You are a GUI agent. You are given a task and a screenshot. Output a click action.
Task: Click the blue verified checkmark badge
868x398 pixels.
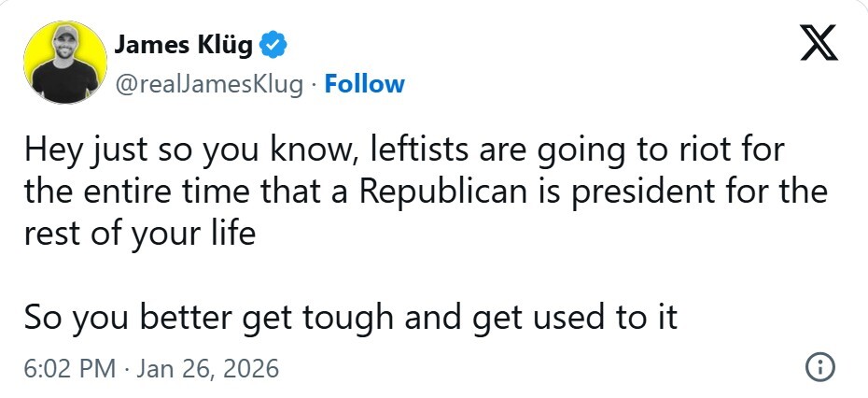pyautogui.click(x=273, y=45)
